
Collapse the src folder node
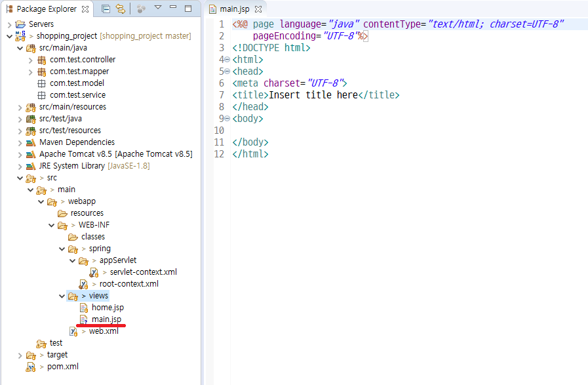20,178
